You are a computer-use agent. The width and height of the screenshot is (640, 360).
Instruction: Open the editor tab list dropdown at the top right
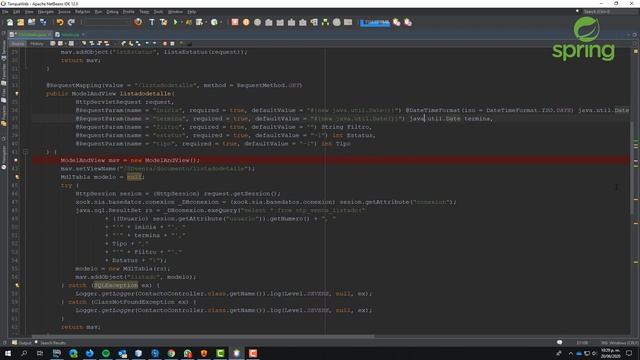pos(629,35)
